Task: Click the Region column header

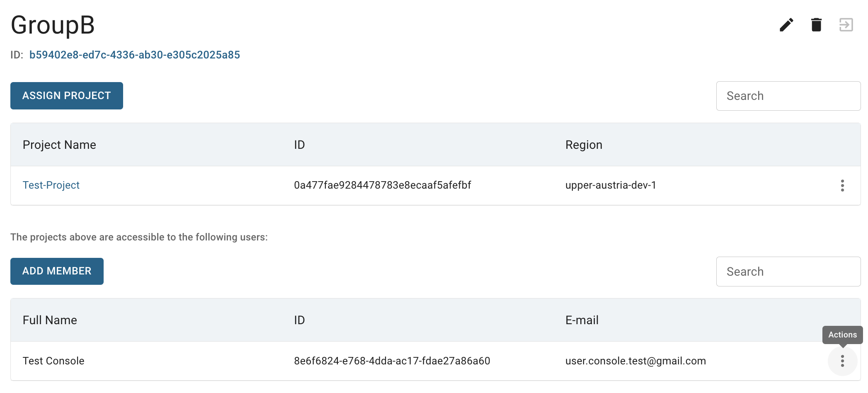Action: (584, 145)
